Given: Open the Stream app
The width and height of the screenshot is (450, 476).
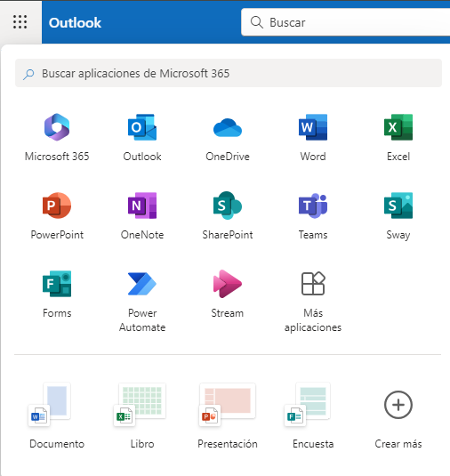Looking at the screenshot, I should coord(228,294).
